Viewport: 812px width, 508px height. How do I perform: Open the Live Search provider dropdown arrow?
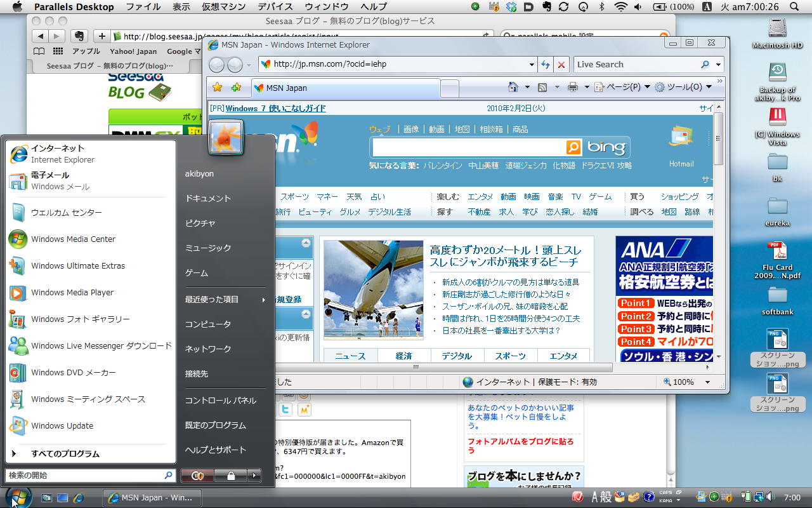click(718, 64)
